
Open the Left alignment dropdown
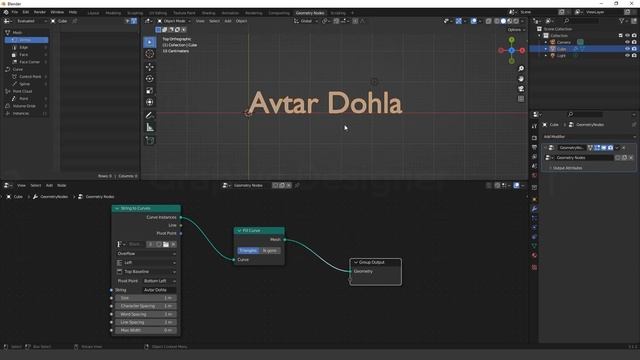click(x=146, y=262)
